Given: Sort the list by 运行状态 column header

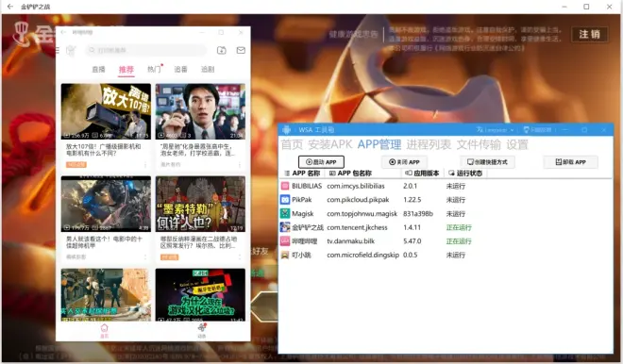Looking at the screenshot, I should [x=465, y=174].
